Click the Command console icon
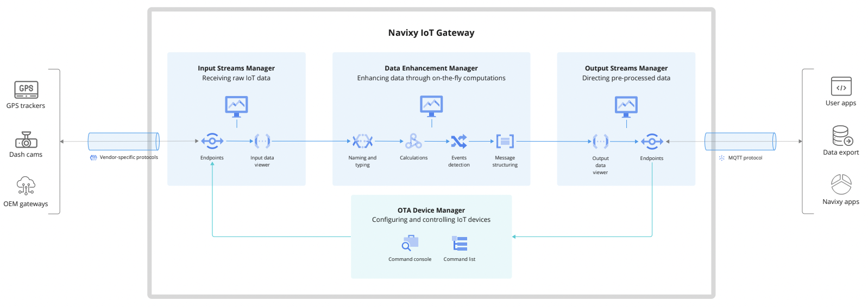This screenshot has height=307, width=868. [410, 243]
